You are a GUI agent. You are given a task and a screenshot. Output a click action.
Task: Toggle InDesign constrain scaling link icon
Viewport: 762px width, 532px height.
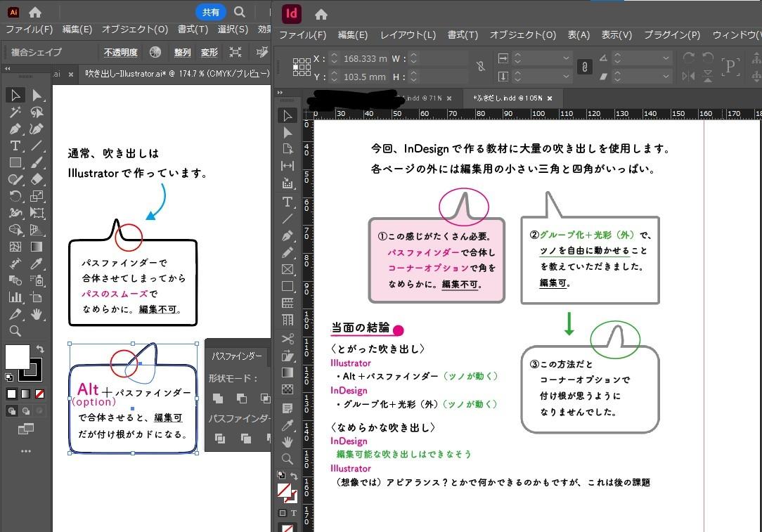pos(585,67)
